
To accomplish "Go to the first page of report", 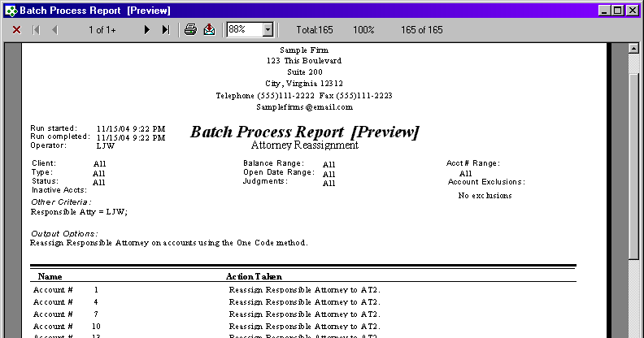I will coord(37,30).
